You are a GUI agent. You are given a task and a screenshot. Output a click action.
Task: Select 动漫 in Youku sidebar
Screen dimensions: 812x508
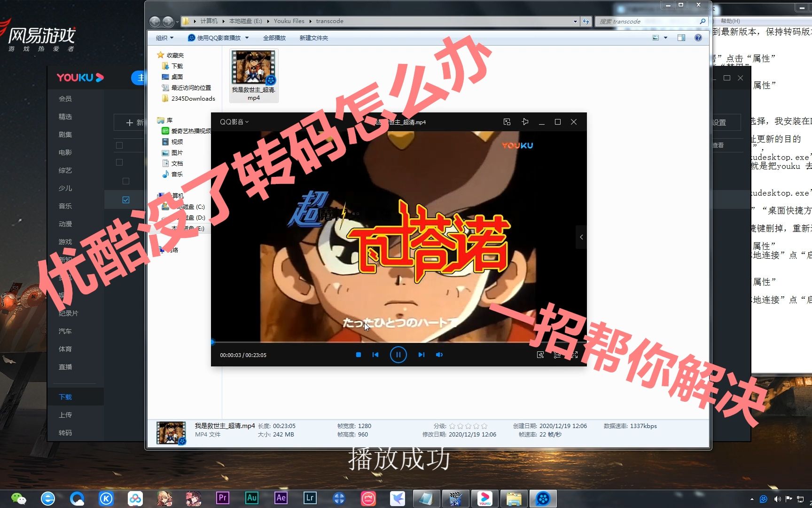pyautogui.click(x=65, y=224)
